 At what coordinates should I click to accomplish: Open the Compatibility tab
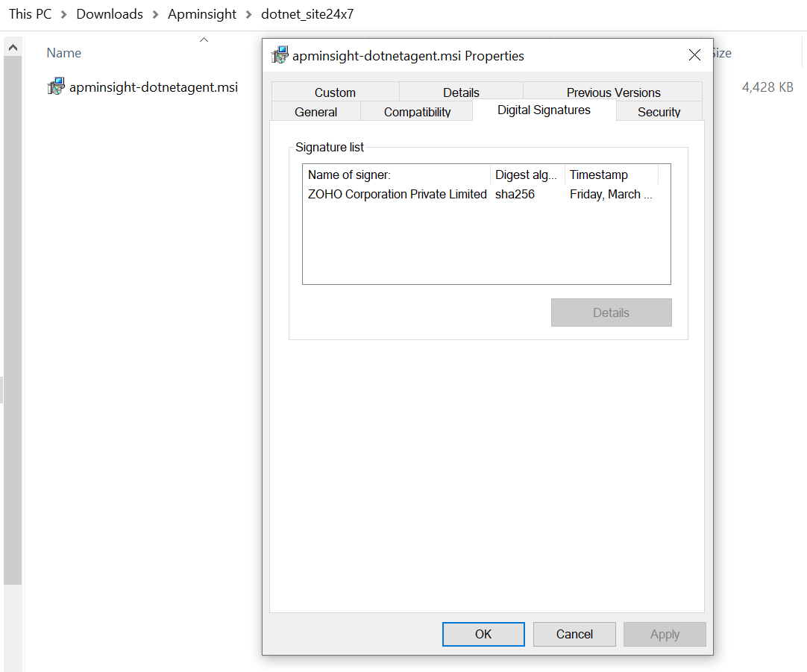point(417,112)
